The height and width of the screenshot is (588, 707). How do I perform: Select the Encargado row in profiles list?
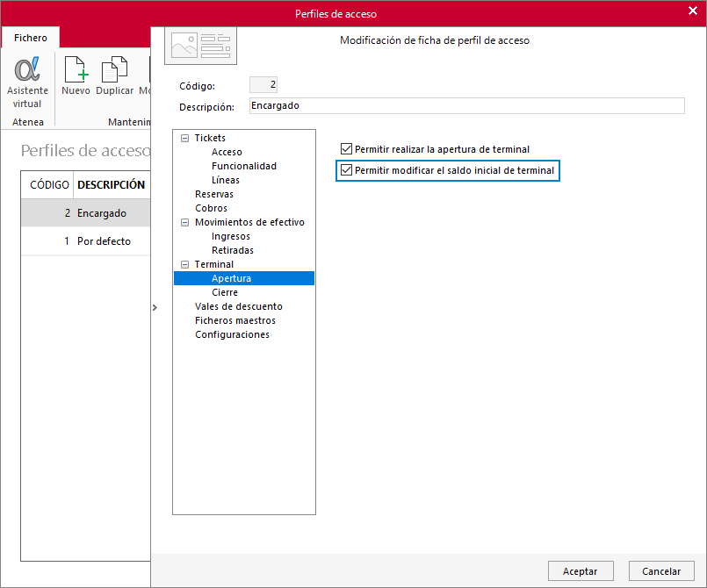[86, 213]
